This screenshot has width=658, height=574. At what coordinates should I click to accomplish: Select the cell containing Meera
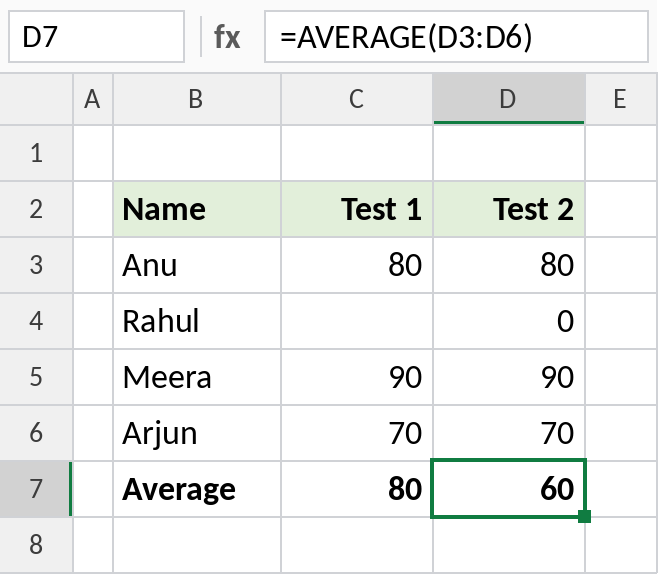[197, 377]
